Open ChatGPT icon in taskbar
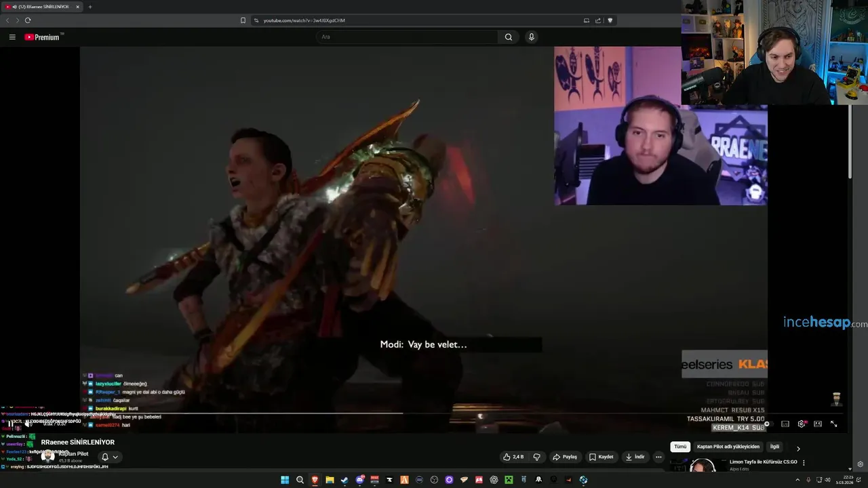 click(494, 480)
